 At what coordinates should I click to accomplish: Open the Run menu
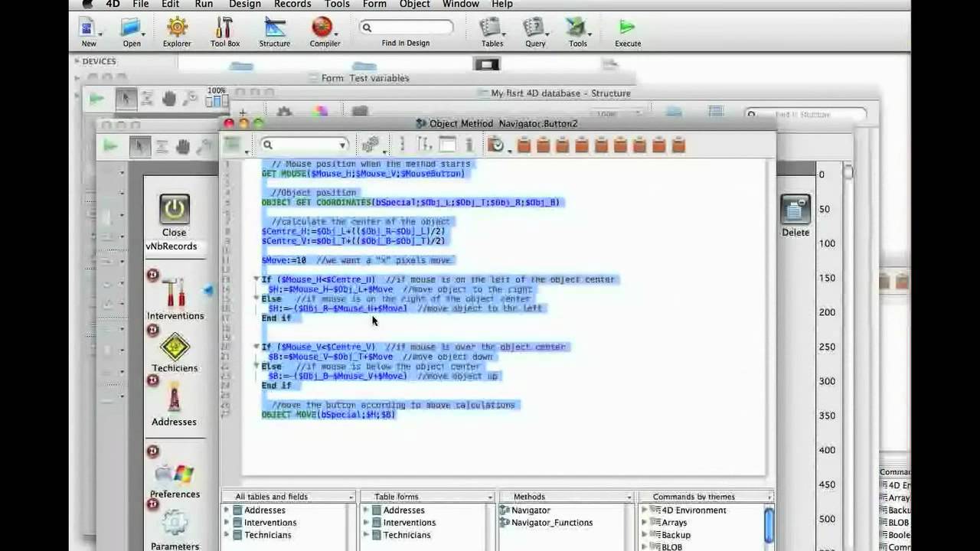(204, 5)
